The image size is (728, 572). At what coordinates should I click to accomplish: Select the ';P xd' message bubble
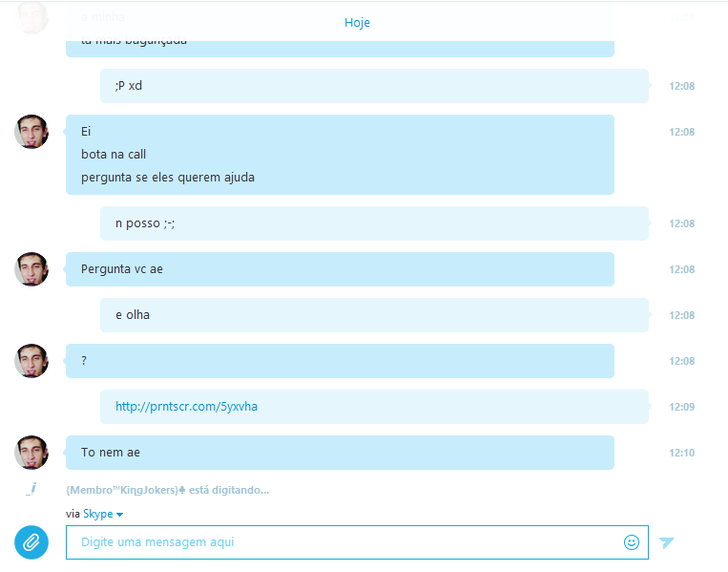click(374, 86)
